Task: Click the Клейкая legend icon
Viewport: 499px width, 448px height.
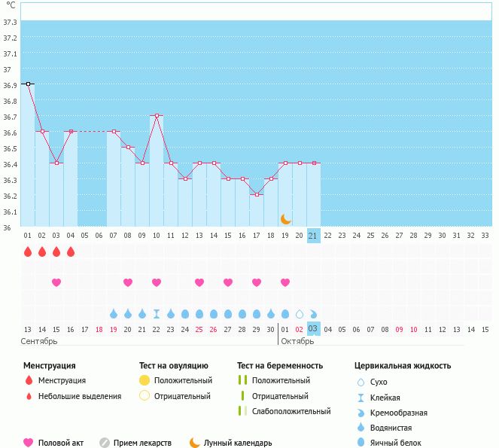Action: [361, 398]
